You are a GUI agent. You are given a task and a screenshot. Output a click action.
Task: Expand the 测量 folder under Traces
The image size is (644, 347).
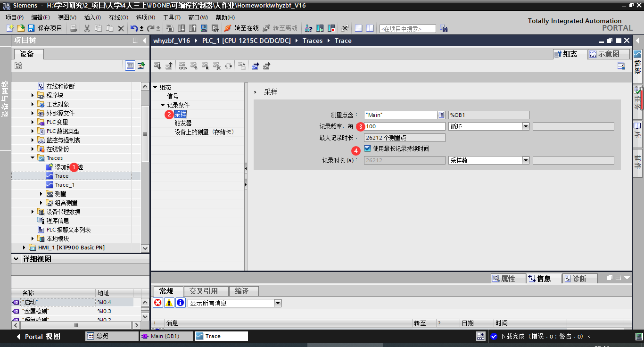click(x=41, y=194)
